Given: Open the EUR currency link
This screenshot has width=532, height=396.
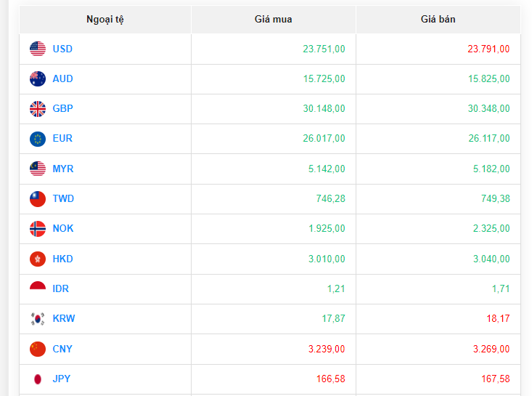Looking at the screenshot, I should pyautogui.click(x=62, y=138).
